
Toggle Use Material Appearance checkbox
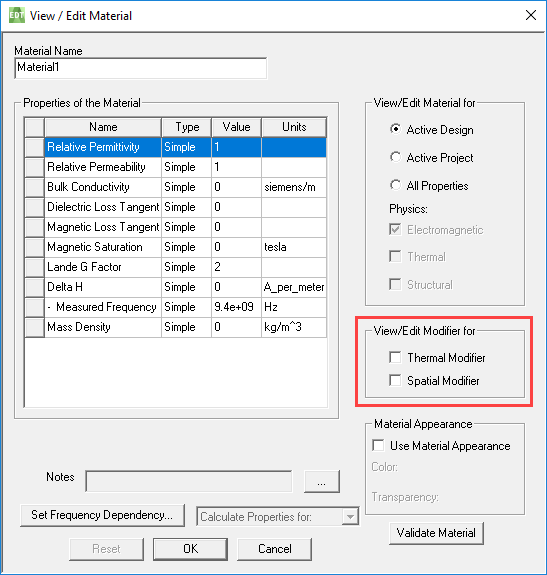click(378, 446)
